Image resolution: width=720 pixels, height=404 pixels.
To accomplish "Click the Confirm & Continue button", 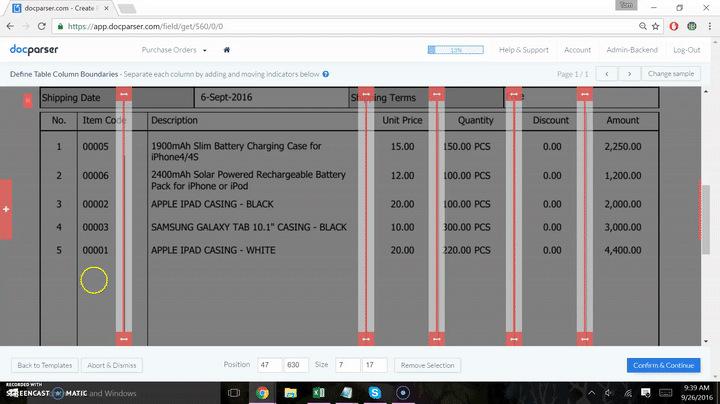I will click(x=663, y=365).
